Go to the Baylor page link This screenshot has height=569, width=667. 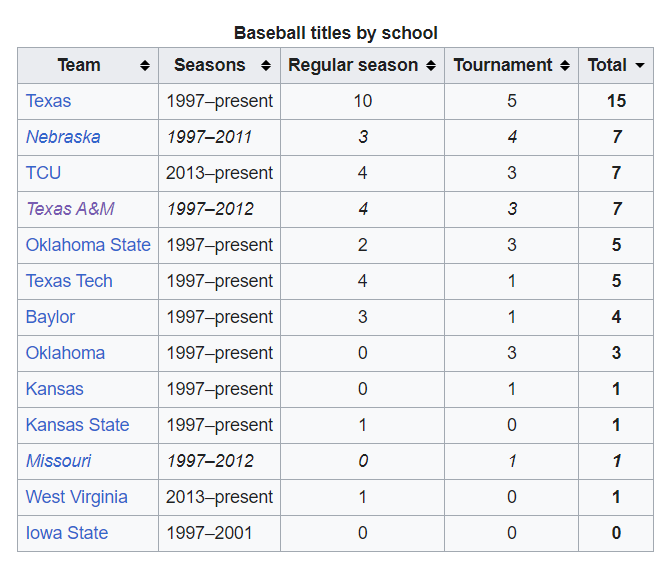click(x=50, y=317)
